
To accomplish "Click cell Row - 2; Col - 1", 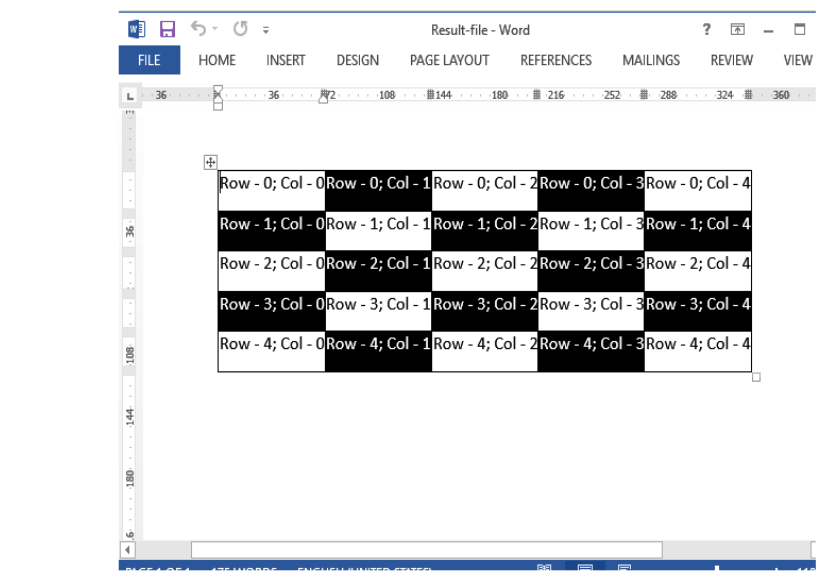I will (x=378, y=271).
